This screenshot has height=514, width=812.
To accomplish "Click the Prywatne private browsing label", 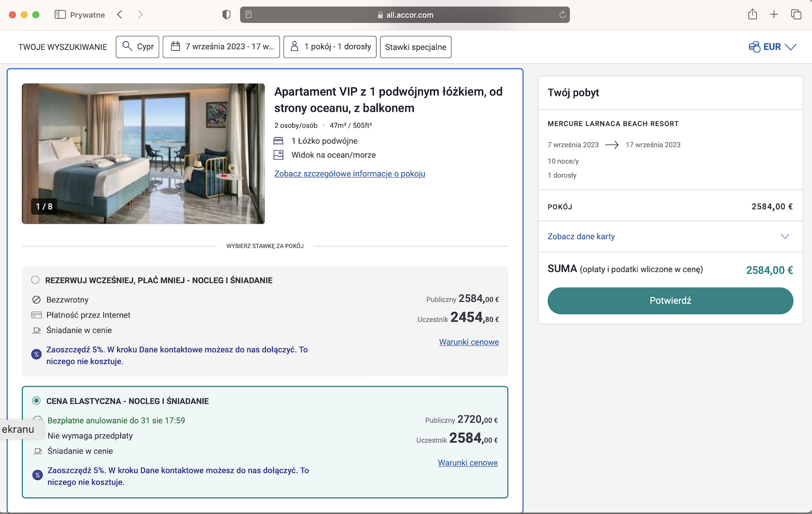I will pos(87,15).
